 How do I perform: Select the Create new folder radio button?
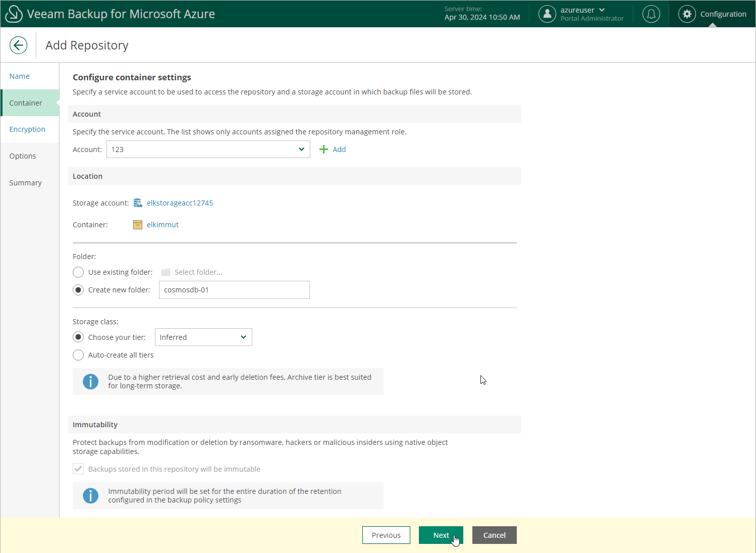point(78,290)
